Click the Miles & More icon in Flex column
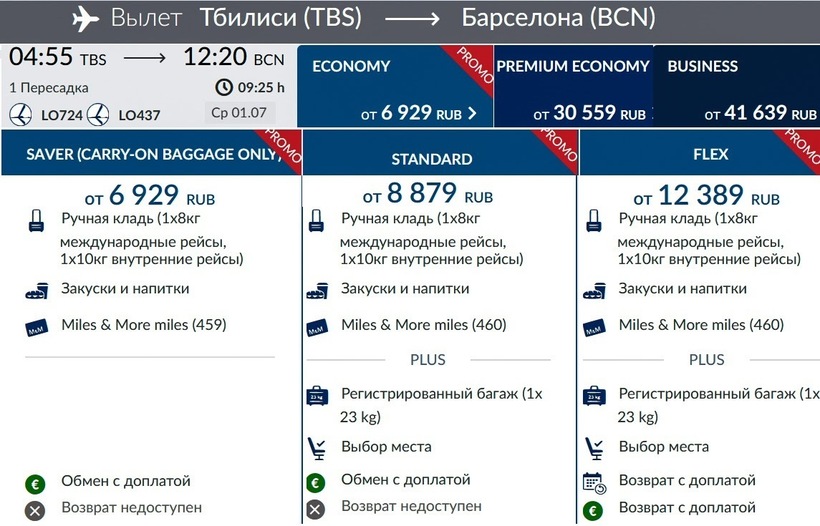Screen dimensions: 820x526 click(x=594, y=326)
